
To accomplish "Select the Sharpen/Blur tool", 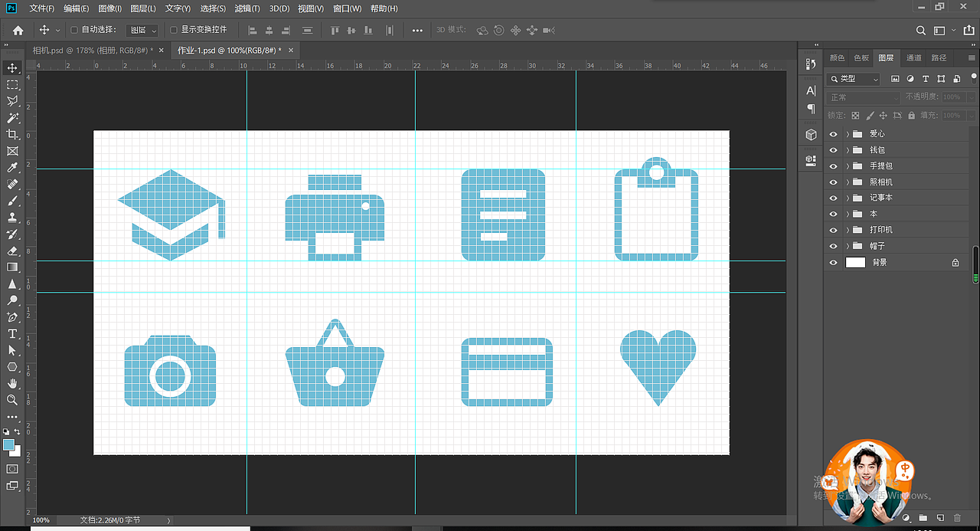I will 12,284.
